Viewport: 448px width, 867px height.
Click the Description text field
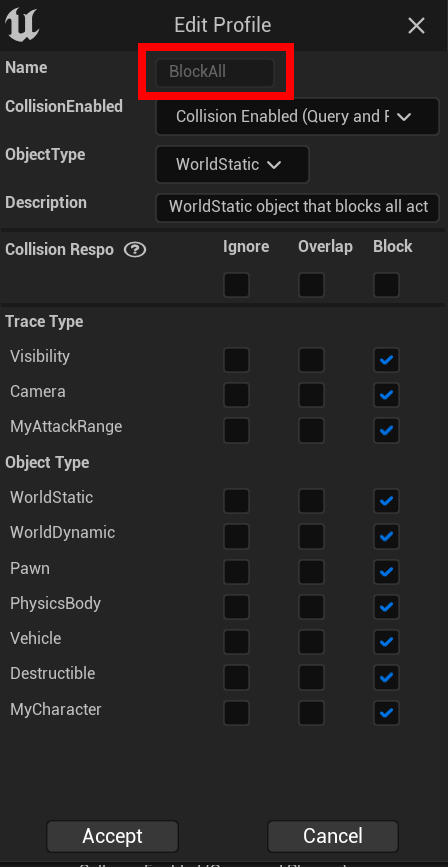coord(297,207)
